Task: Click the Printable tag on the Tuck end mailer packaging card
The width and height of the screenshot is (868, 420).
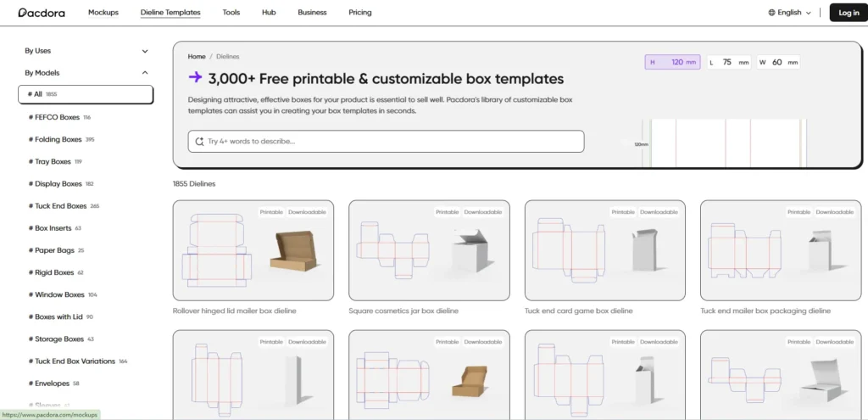Action: (x=798, y=212)
